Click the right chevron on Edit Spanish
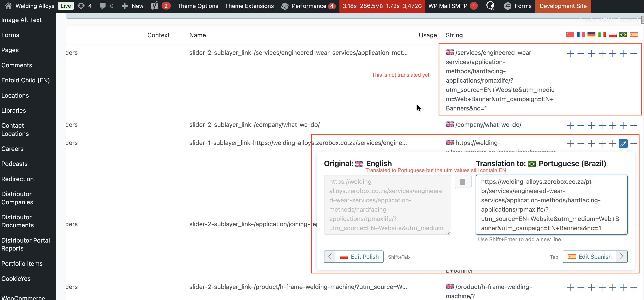The width and height of the screenshot is (644, 300). point(621,256)
